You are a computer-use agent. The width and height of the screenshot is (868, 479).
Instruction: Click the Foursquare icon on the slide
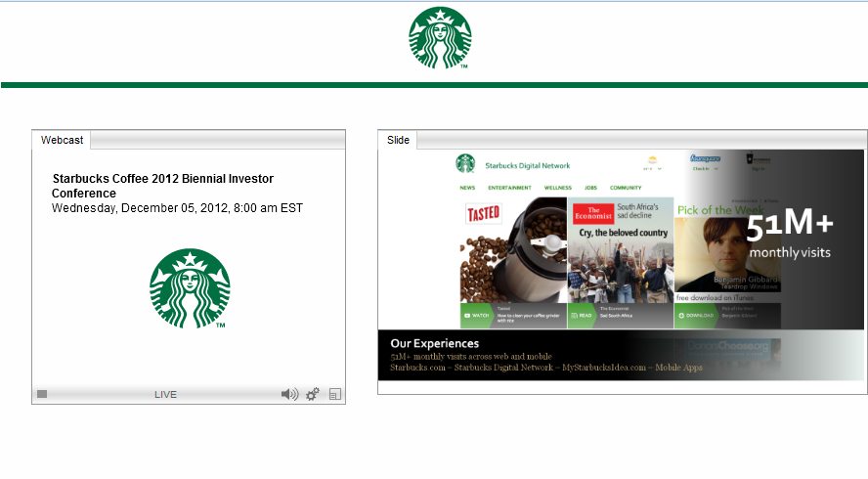pos(706,159)
